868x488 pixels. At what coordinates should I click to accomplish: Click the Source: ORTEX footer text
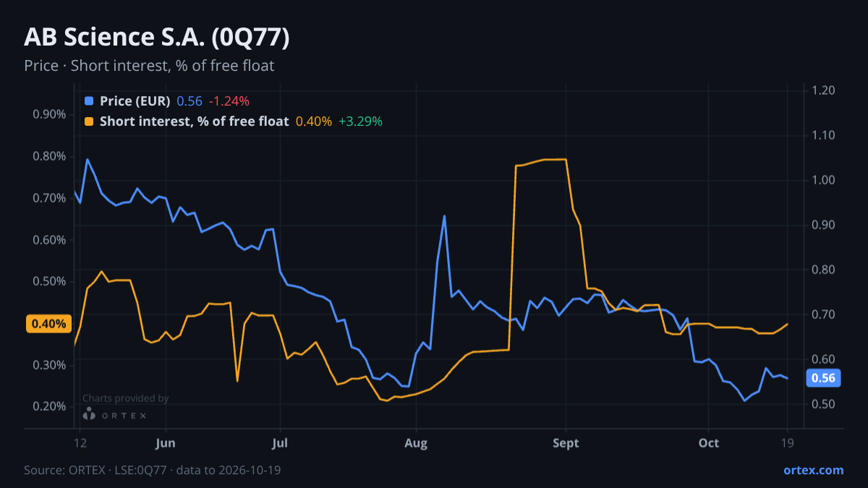coord(152,470)
